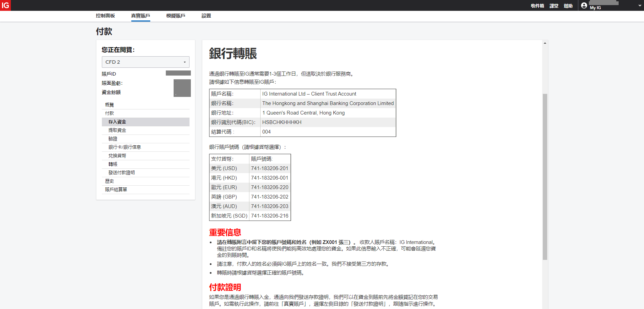Click the account name IG International Ltd – Client Trust Account

[309, 94]
